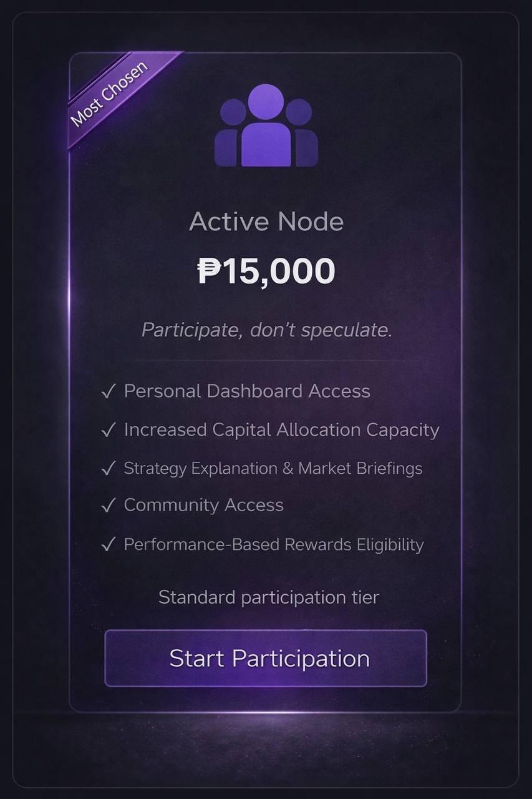Click the Active Node tier title

(266, 222)
